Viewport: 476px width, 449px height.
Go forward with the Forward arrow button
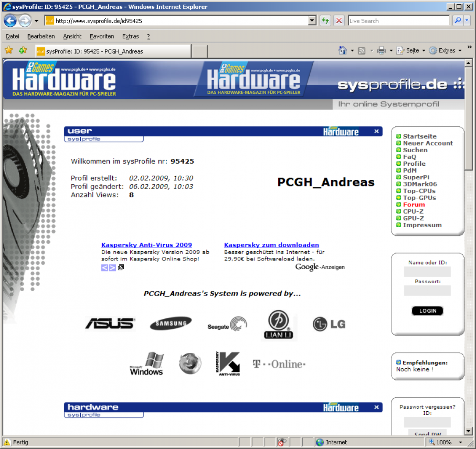(x=25, y=21)
